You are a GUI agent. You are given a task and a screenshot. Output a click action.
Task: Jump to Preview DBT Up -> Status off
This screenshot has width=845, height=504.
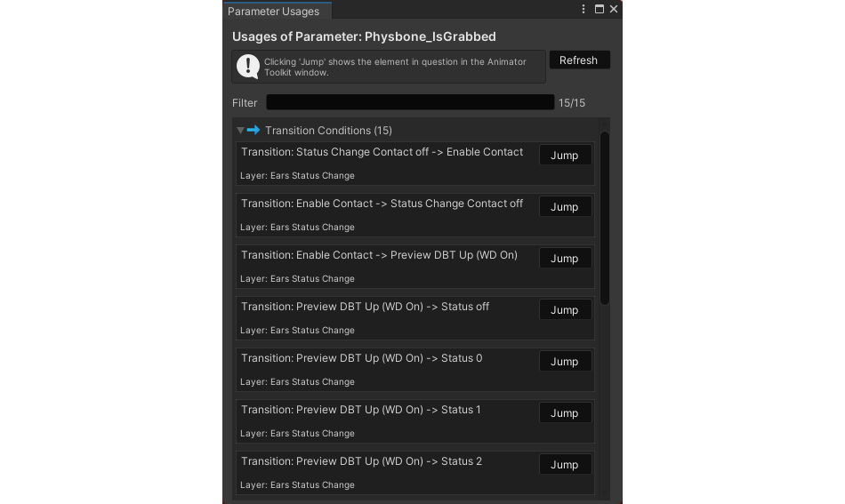565,310
